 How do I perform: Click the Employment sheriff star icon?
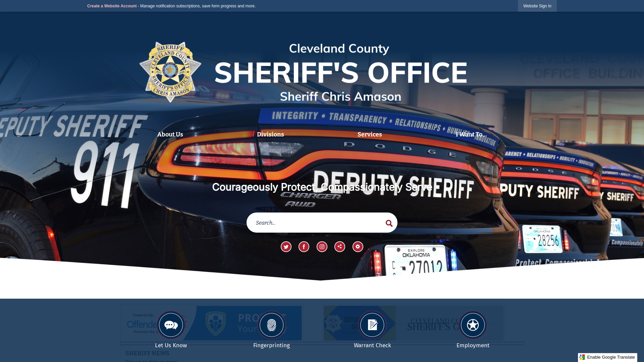point(473,325)
